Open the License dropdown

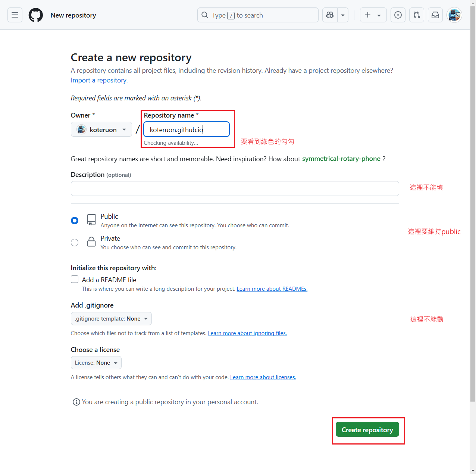[96, 362]
